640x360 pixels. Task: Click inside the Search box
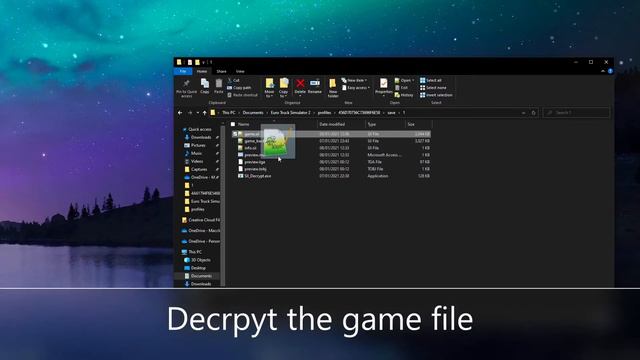[576, 113]
